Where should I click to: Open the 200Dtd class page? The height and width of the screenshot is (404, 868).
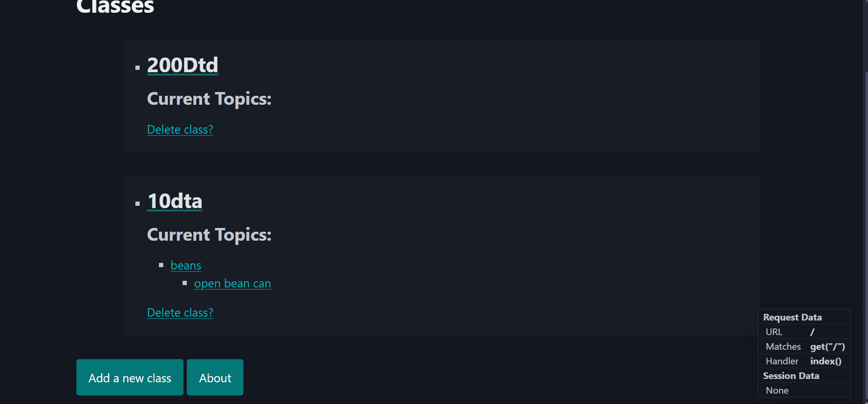point(182,65)
